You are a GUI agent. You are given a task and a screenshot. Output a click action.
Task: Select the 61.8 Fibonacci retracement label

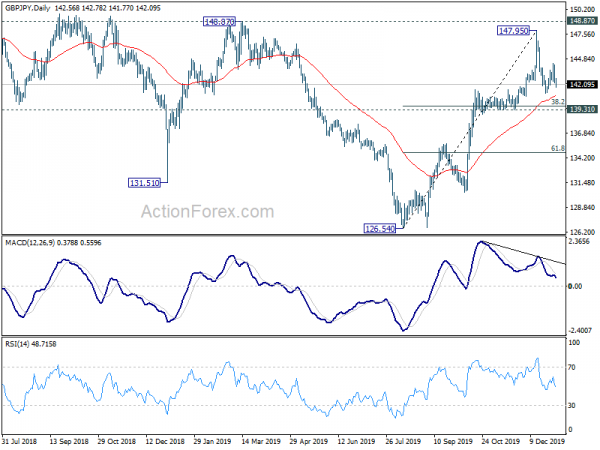click(x=558, y=148)
